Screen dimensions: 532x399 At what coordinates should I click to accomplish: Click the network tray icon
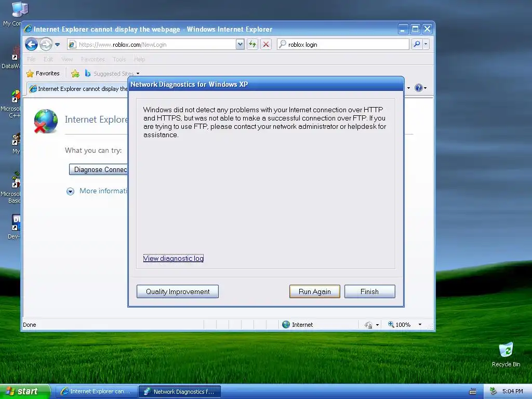[493, 392]
